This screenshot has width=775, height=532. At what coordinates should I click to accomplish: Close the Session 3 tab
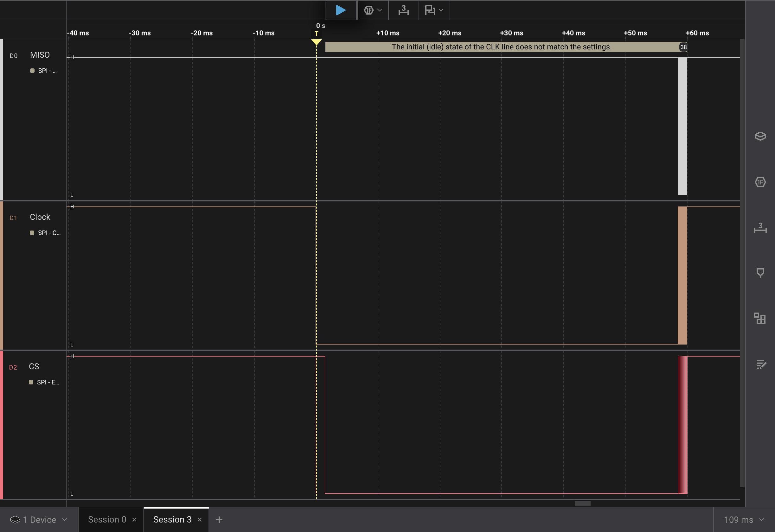click(199, 520)
